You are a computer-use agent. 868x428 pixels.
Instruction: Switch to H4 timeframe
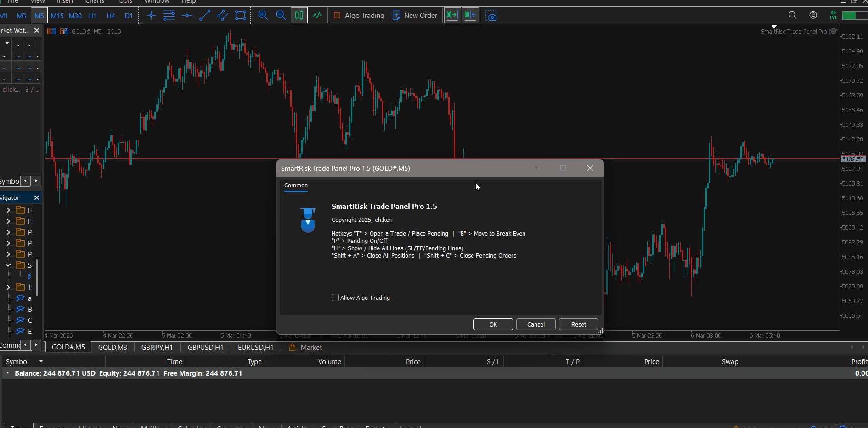(111, 16)
